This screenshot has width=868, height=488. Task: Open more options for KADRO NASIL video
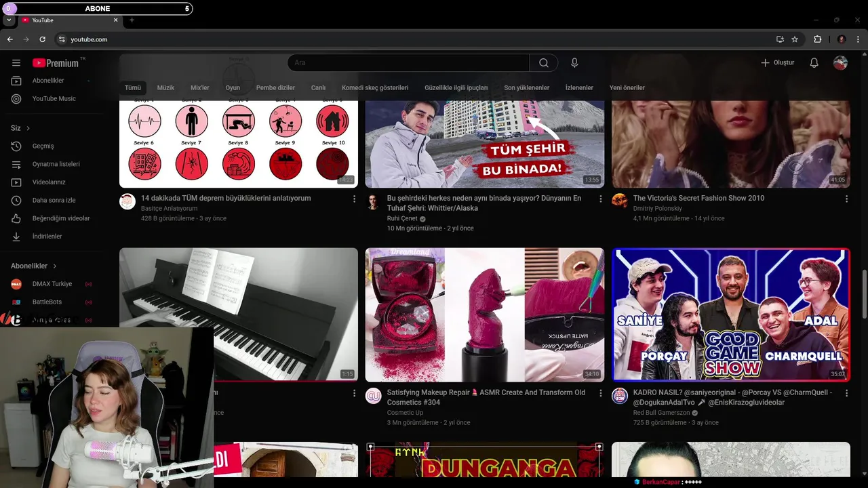pyautogui.click(x=846, y=393)
